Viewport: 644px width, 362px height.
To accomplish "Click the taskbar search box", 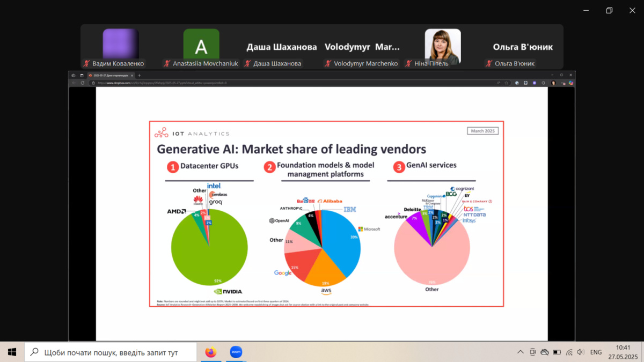I will coord(112,352).
